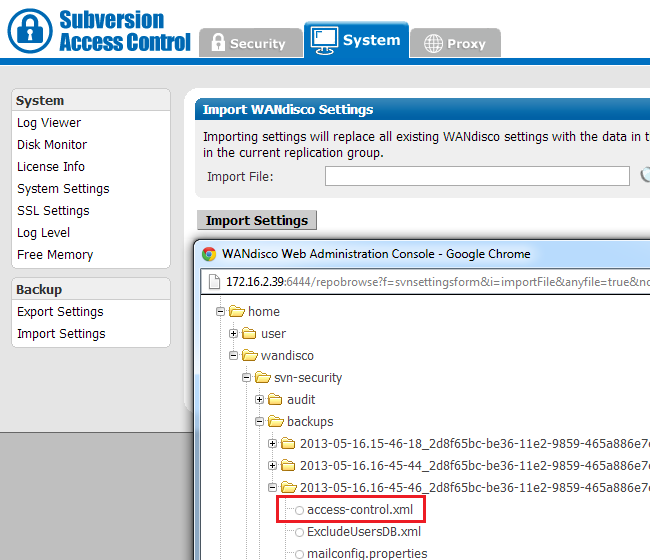Image resolution: width=650 pixels, height=560 pixels.
Task: Click the Import File text field
Action: (x=477, y=176)
